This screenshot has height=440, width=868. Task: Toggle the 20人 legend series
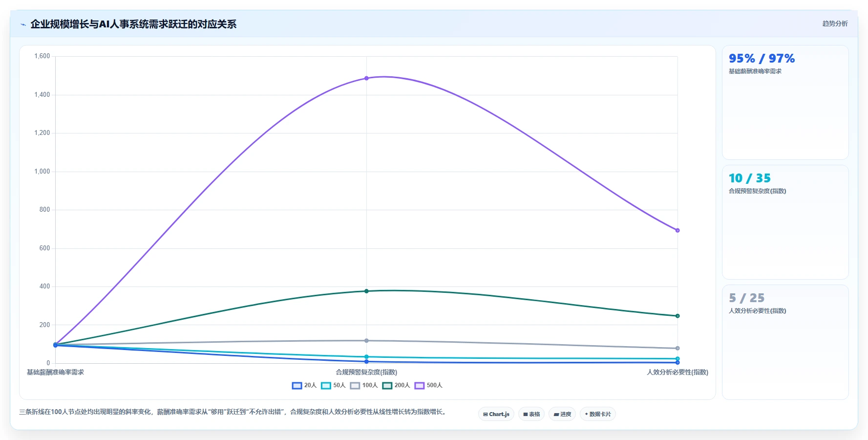304,385
